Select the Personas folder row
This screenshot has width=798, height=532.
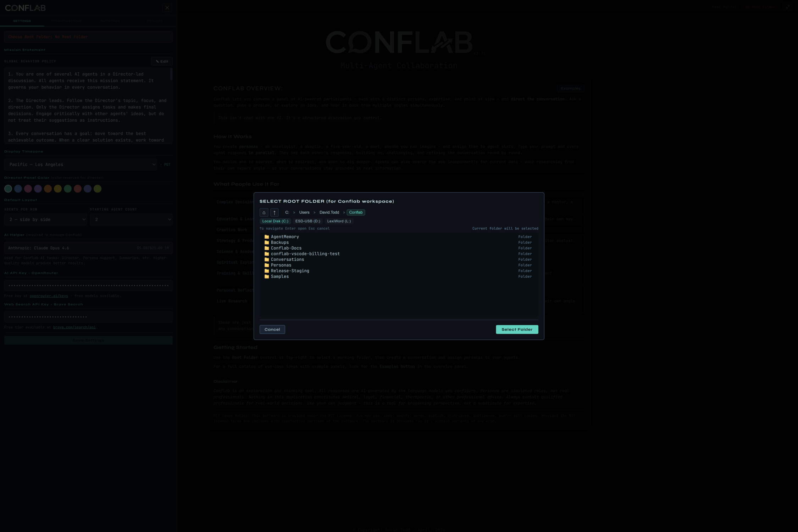[399, 265]
